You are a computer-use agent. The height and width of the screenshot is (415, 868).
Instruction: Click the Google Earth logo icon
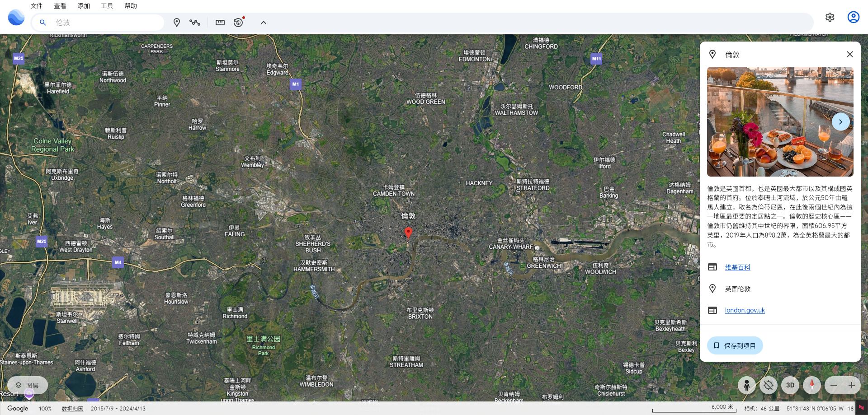[x=16, y=18]
